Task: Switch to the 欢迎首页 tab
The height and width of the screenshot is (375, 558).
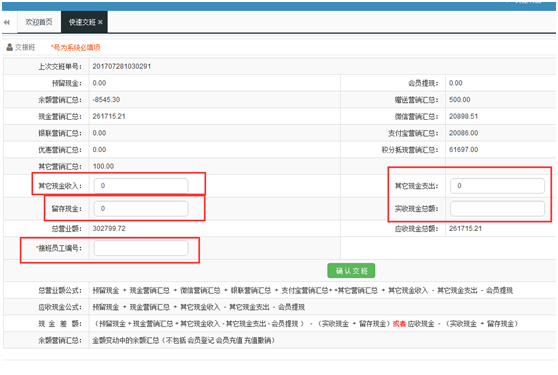Action: tap(38, 22)
